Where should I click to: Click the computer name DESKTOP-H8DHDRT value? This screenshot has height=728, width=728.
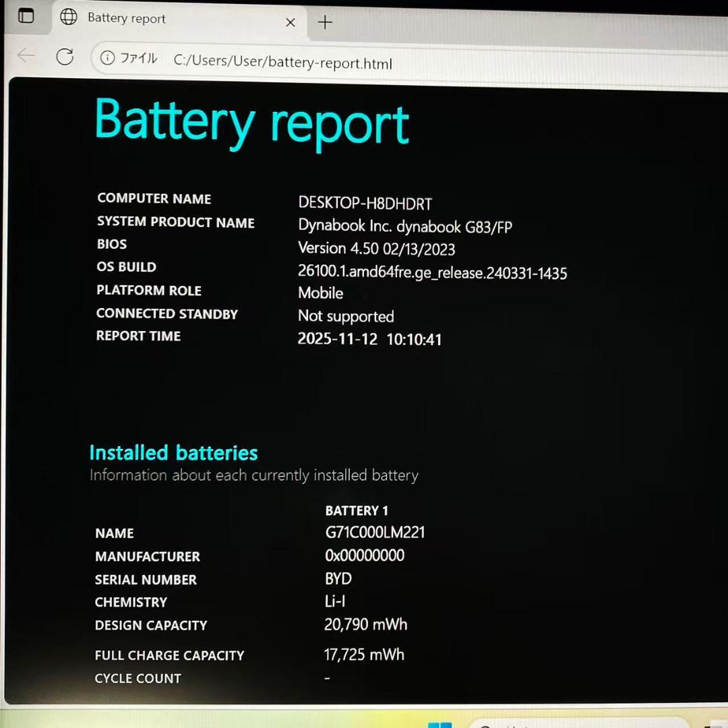pos(365,203)
